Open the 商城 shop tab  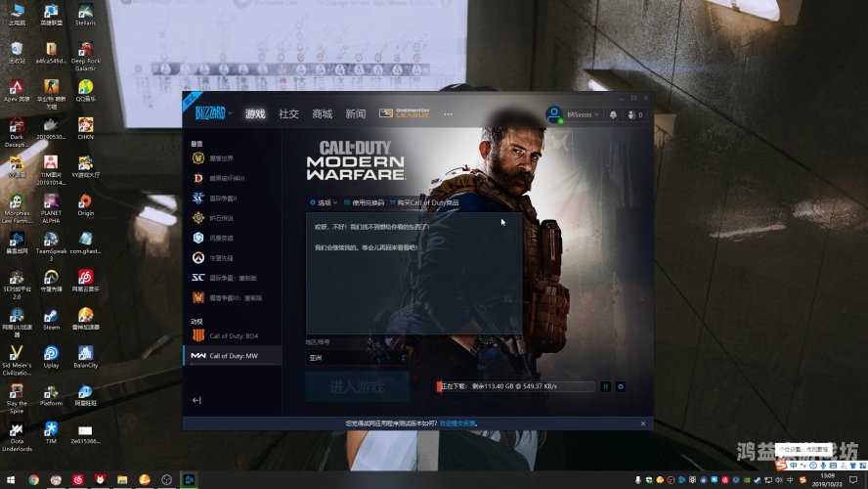click(322, 114)
